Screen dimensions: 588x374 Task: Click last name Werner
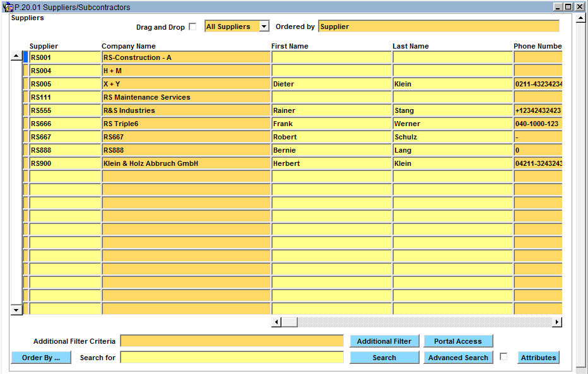pos(452,124)
